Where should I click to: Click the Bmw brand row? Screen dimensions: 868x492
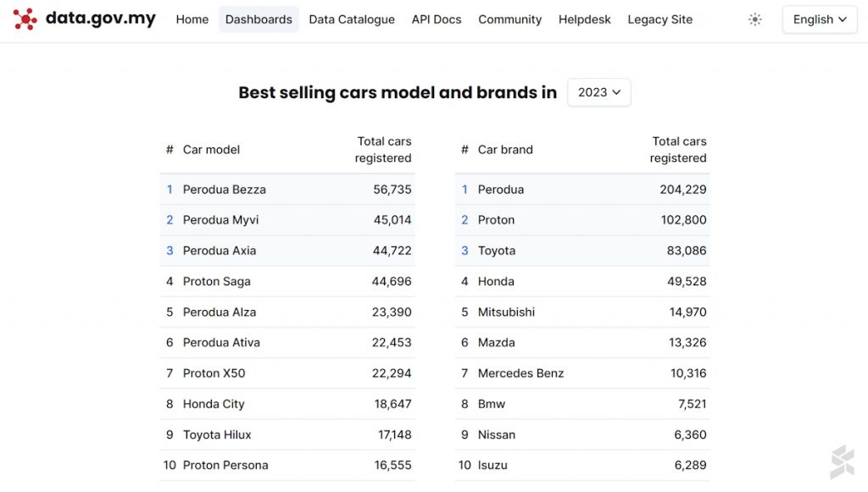[582, 404]
